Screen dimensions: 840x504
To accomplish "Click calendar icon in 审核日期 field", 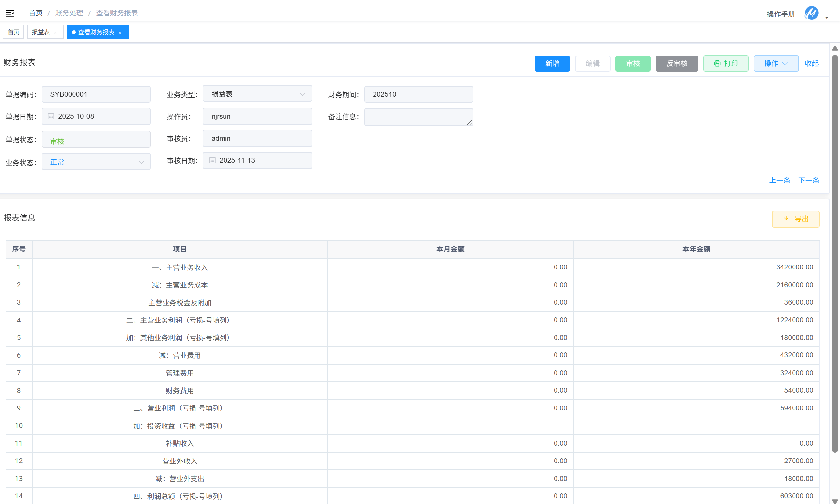I will 212,160.
